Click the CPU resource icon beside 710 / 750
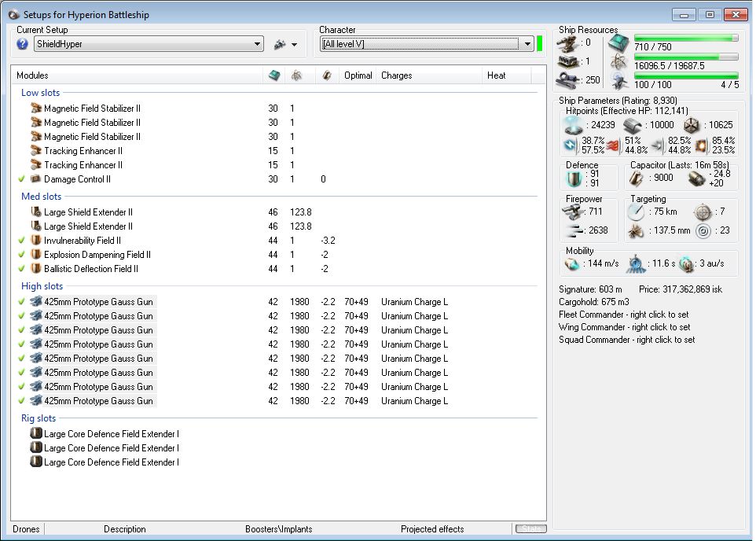 [x=618, y=43]
